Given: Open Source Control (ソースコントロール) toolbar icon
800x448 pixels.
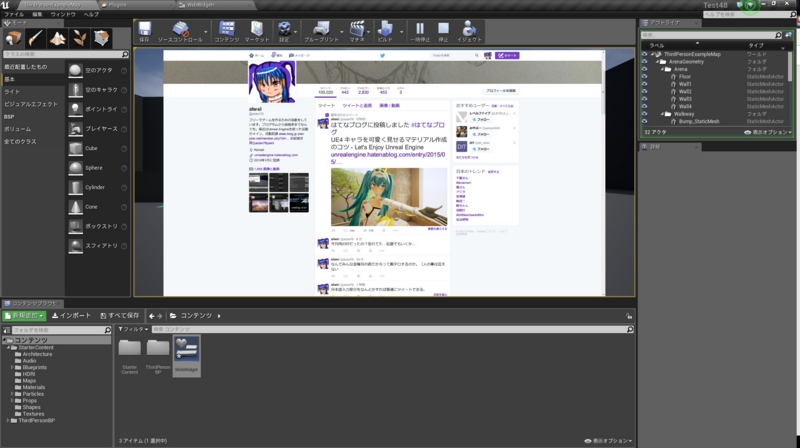Looking at the screenshot, I should click(x=180, y=32).
